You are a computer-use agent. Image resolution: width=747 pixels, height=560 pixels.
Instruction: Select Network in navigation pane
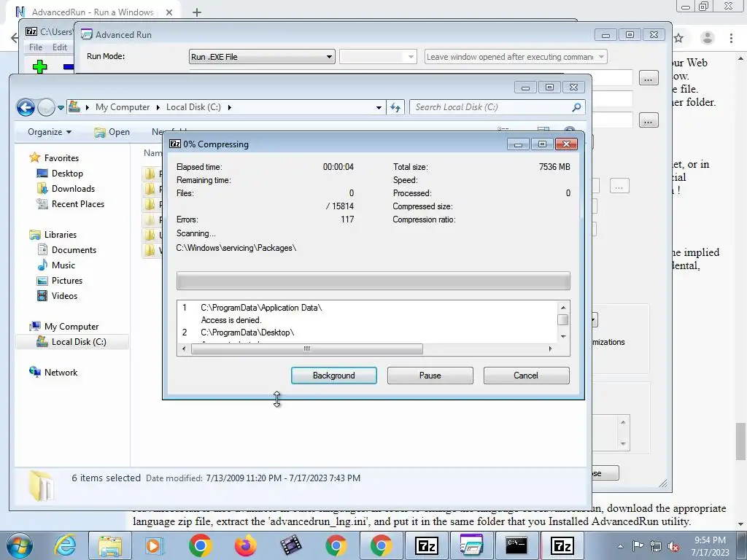pyautogui.click(x=61, y=373)
